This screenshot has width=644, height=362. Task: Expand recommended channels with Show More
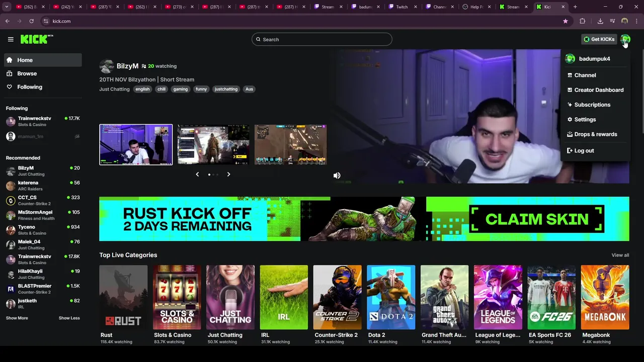(17, 318)
